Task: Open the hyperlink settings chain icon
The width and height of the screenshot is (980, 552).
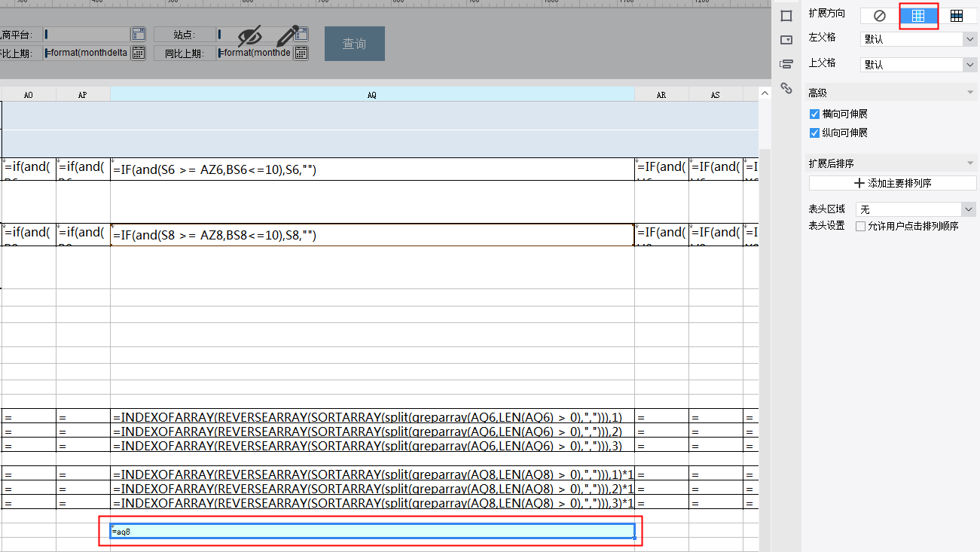Action: point(786,88)
